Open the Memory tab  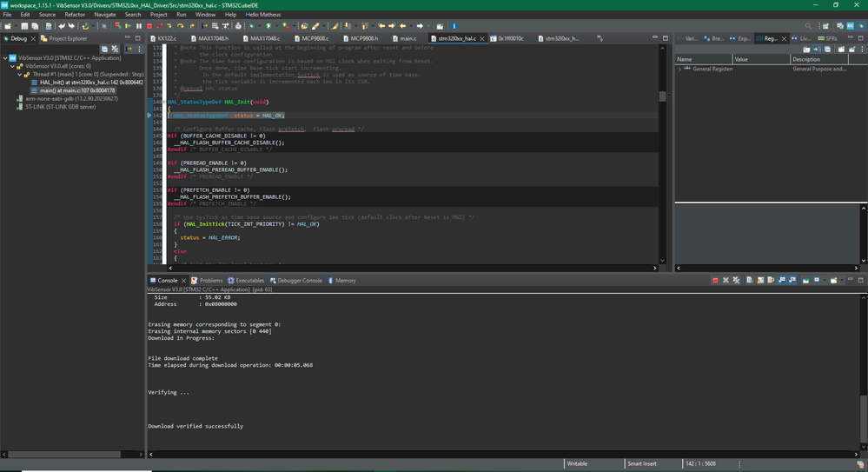(x=341, y=280)
